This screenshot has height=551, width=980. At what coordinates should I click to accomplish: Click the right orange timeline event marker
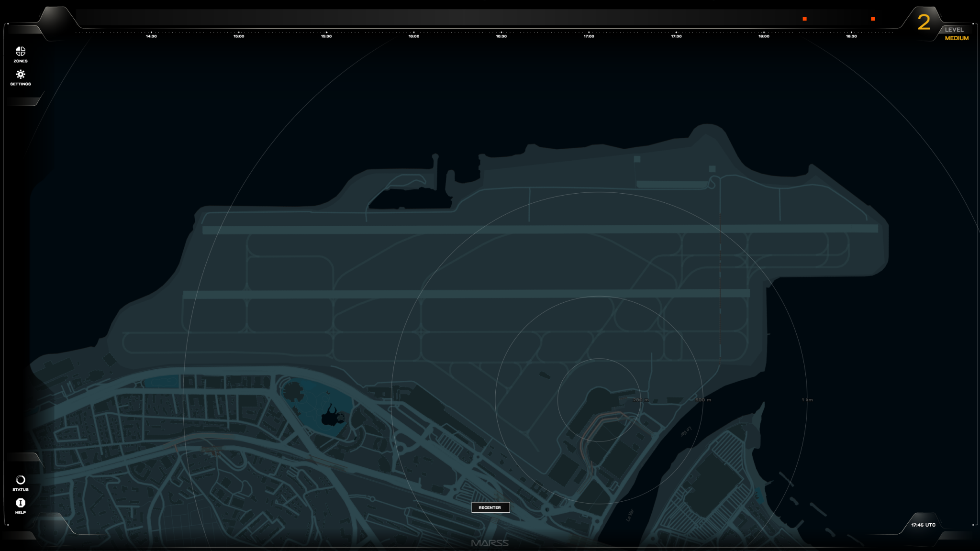point(873,19)
